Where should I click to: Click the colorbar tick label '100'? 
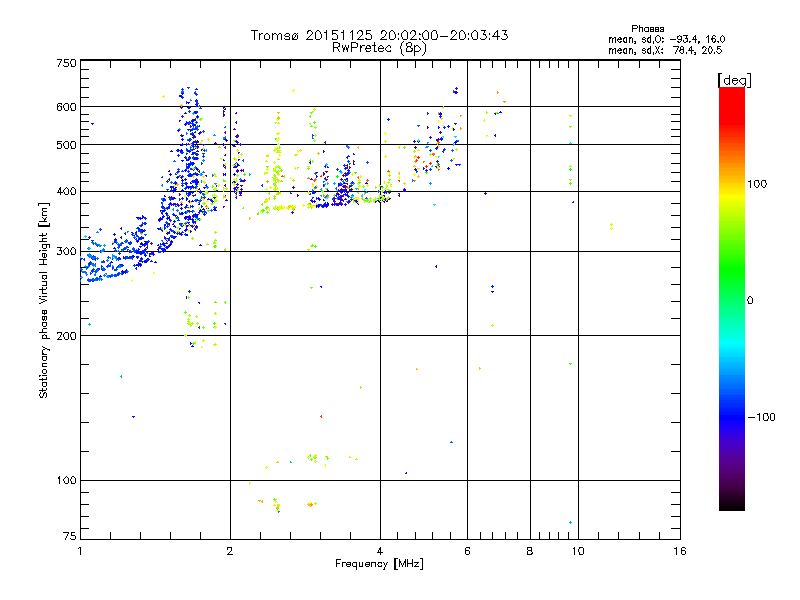coord(757,184)
